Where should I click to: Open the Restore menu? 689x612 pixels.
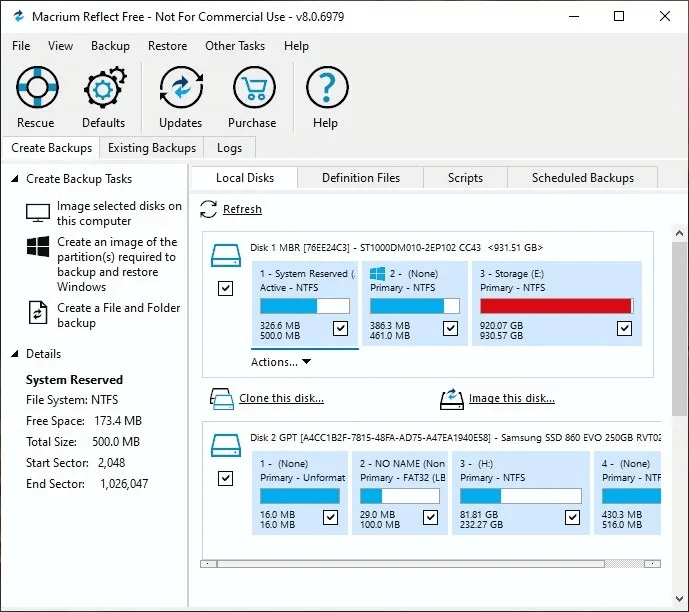(x=167, y=46)
